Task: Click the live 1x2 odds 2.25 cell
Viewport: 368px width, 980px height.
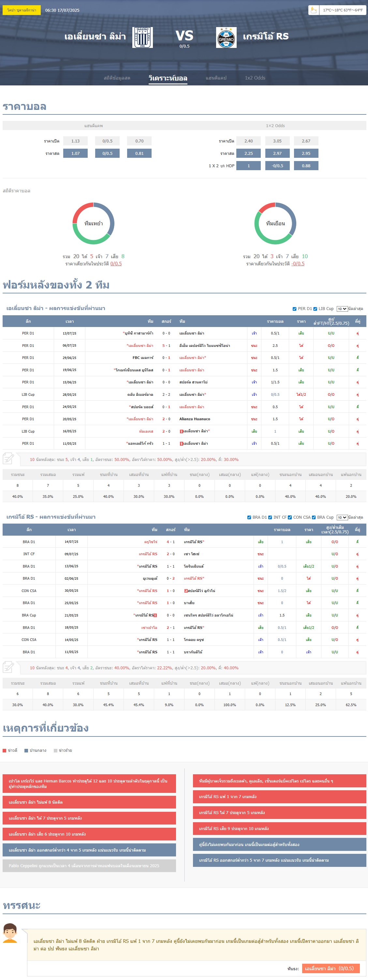Action: [248, 153]
